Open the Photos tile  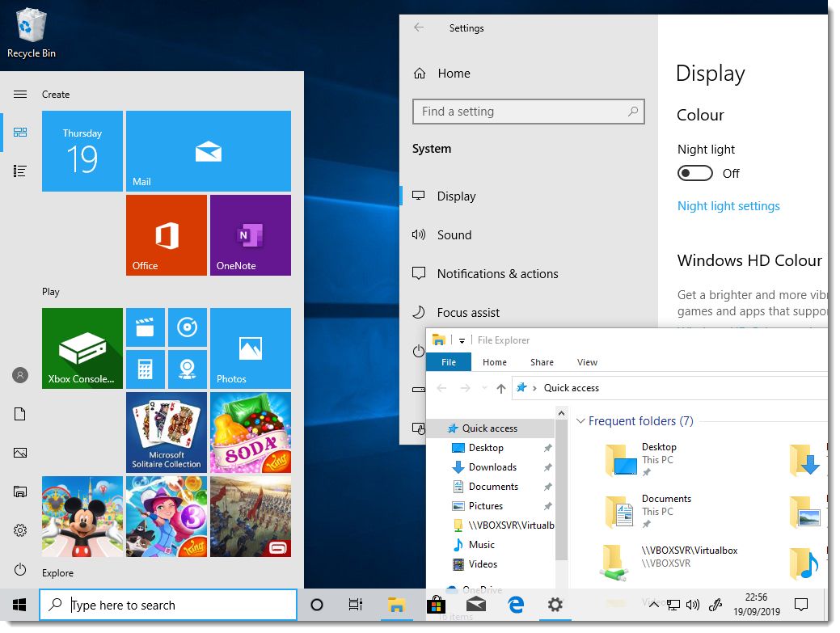pos(251,348)
